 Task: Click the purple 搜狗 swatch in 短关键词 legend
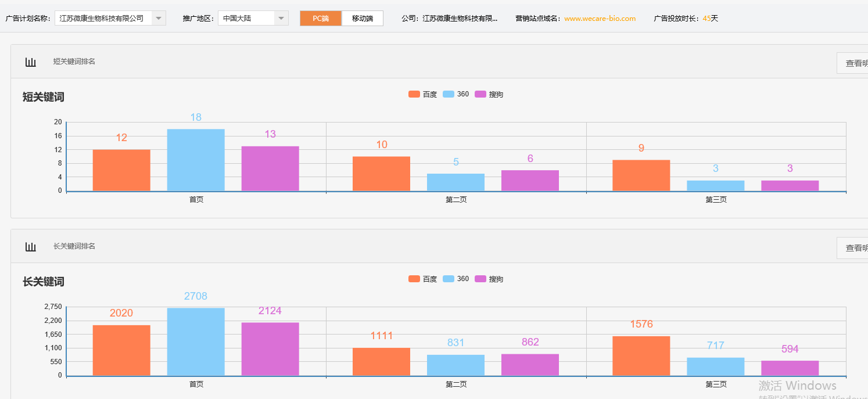click(481, 95)
